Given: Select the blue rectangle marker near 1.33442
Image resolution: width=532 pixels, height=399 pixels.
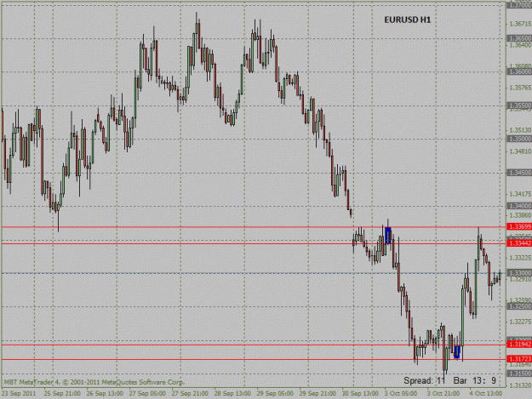Looking at the screenshot, I should tap(388, 236).
